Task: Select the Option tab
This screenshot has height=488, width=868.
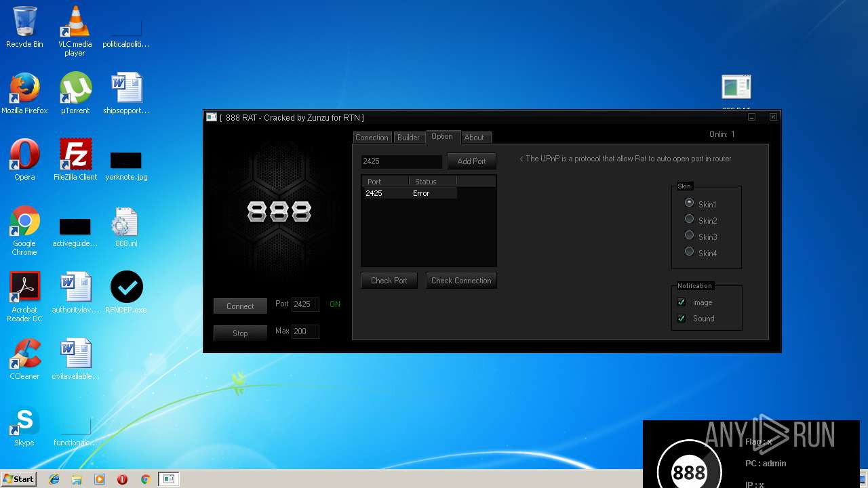Action: [x=442, y=137]
